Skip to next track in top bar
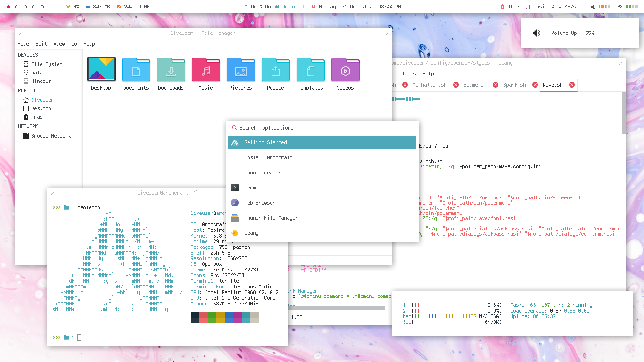Viewport: 644px width, 362px height. click(x=294, y=7)
